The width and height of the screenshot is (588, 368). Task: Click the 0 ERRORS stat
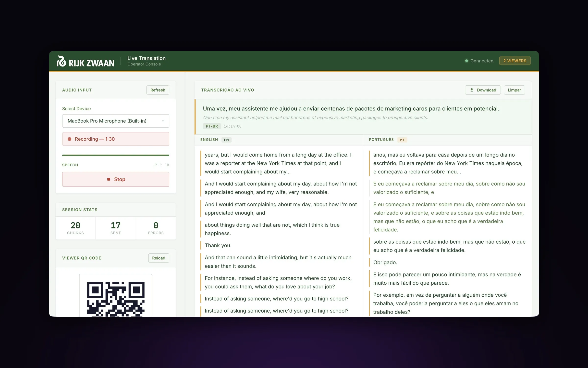pos(156,228)
